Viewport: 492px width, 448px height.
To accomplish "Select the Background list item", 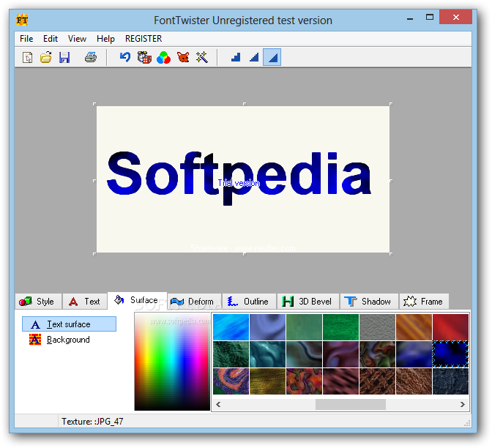I will coord(59,340).
